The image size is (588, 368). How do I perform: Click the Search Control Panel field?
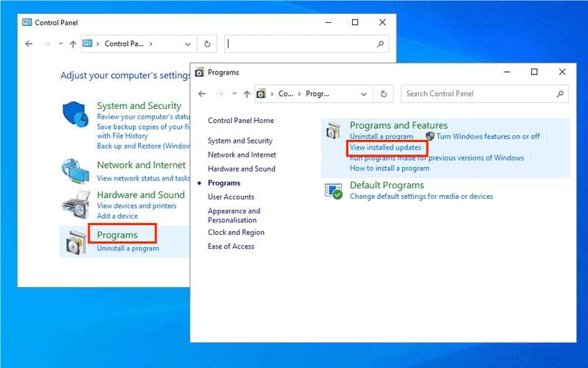point(484,94)
